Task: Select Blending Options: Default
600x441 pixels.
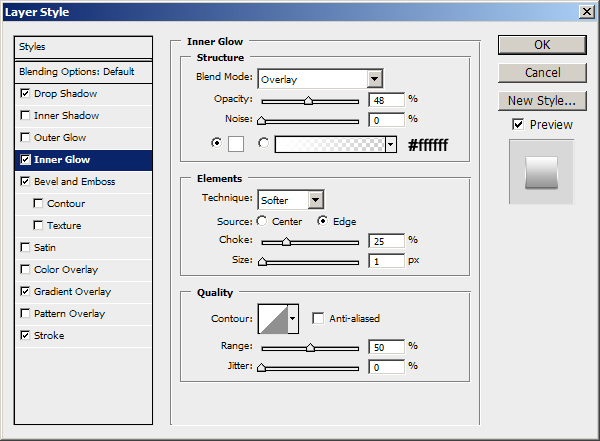Action: pos(83,72)
